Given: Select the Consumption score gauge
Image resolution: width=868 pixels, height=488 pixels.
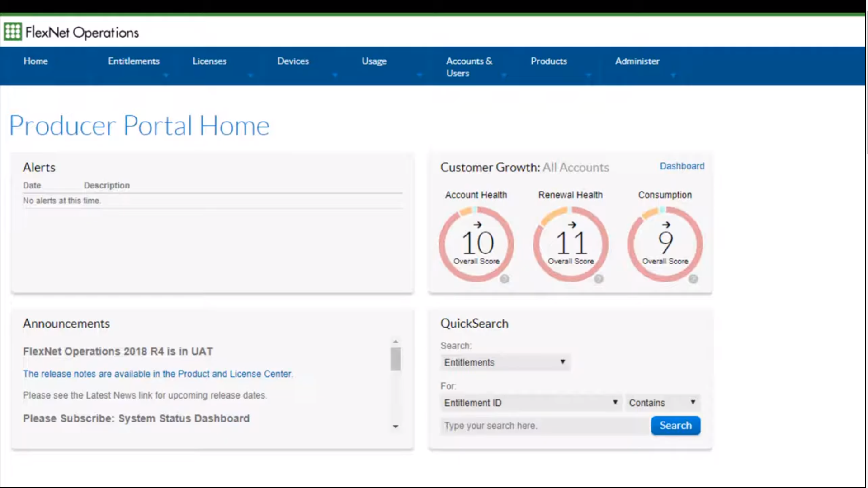Looking at the screenshot, I should pos(665,243).
